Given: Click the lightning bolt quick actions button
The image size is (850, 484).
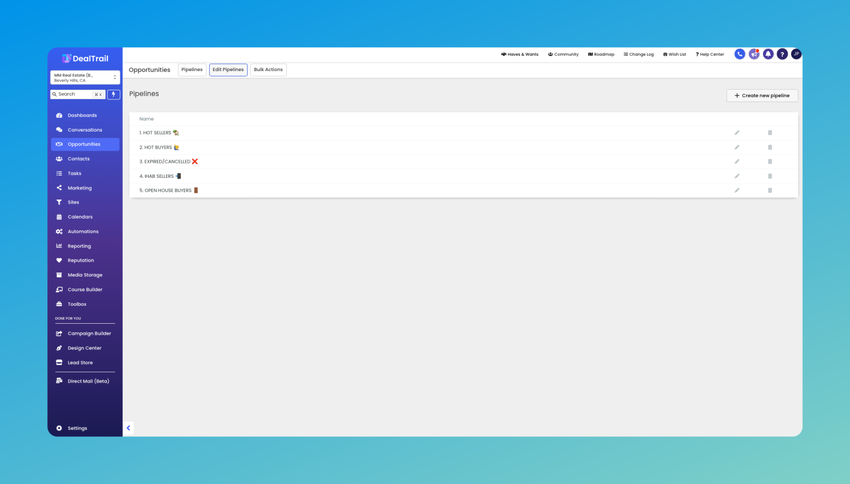Looking at the screenshot, I should [x=113, y=94].
